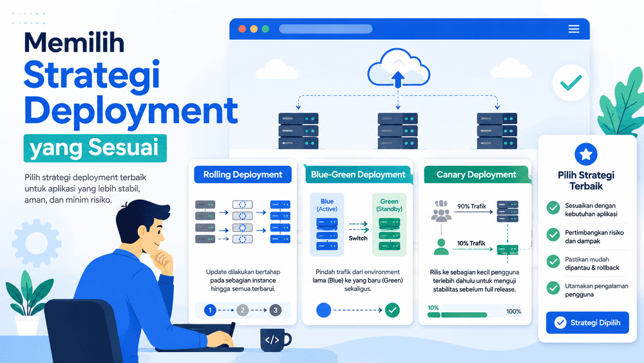
Task: Click the blue circle in Blue-Green progress
Action: coord(324,310)
